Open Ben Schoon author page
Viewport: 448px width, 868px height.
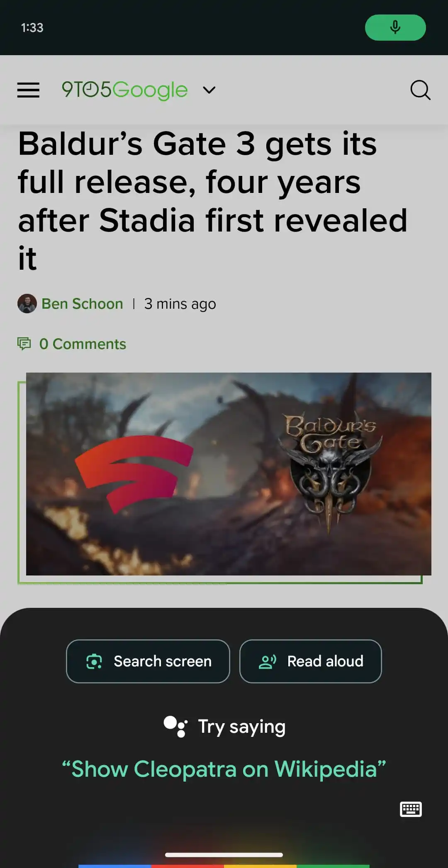[82, 304]
